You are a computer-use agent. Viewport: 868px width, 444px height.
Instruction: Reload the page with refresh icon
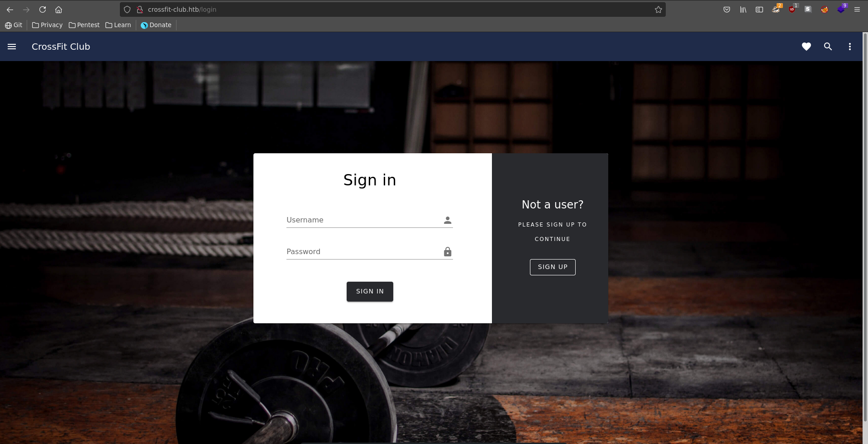click(x=43, y=9)
